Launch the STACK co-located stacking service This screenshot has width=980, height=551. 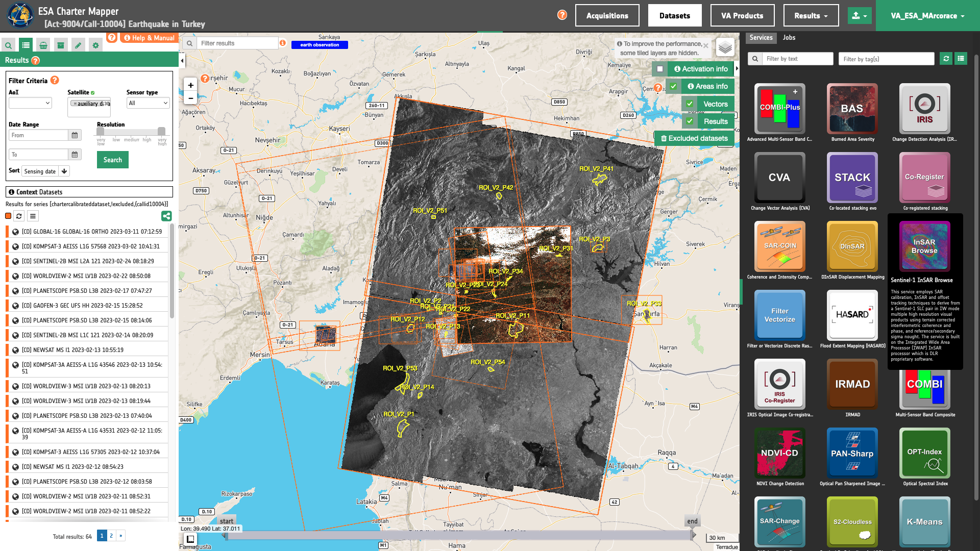tap(852, 177)
